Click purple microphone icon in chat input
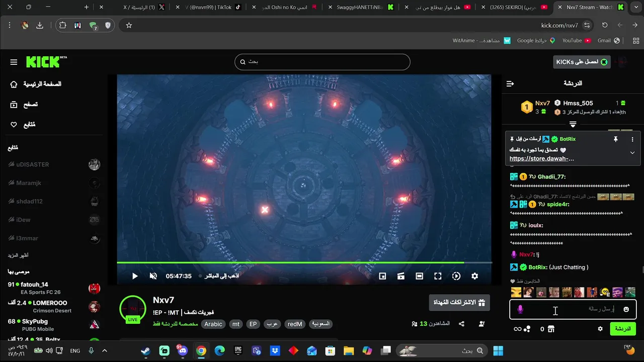Screen dimensions: 644x362 [520, 309]
